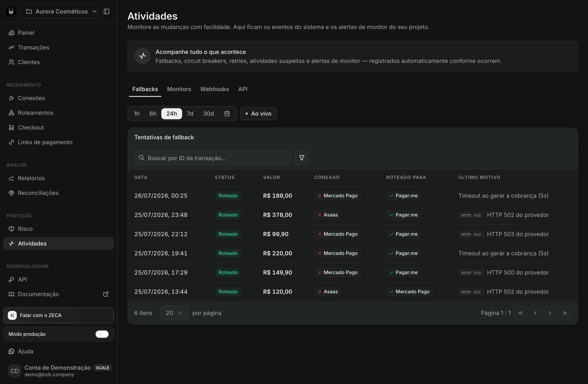Go to Painel in sidebar

pyautogui.click(x=59, y=33)
